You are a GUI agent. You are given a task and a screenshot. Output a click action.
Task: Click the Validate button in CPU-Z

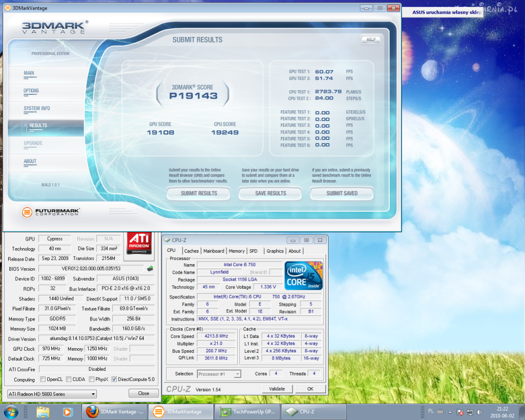[277, 389]
